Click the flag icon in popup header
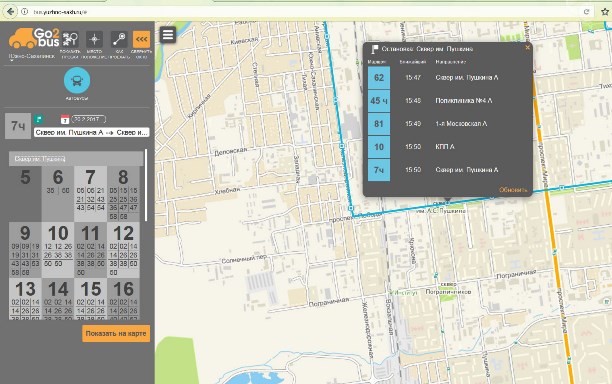 374,49
